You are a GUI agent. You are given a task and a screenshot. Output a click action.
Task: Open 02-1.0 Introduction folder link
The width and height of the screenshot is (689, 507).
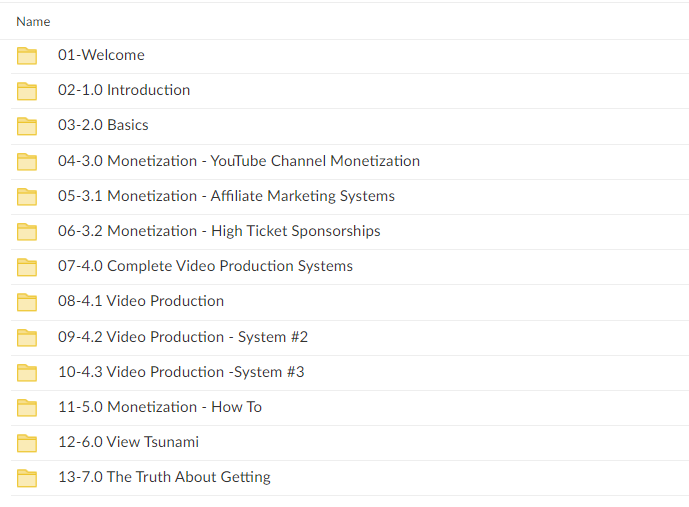pos(124,90)
